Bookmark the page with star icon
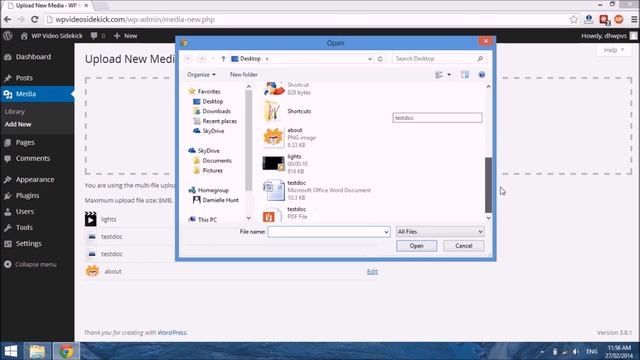 pos(573,19)
